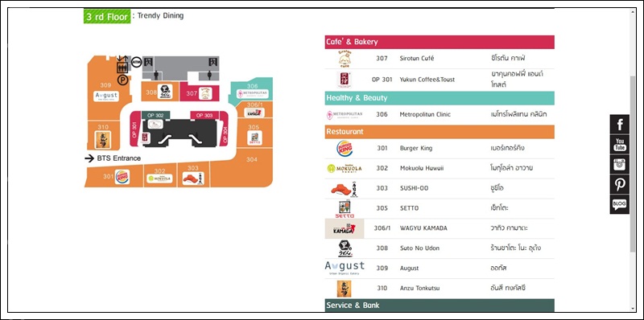Click the Burger King logo in the restaurant list

pos(345,148)
